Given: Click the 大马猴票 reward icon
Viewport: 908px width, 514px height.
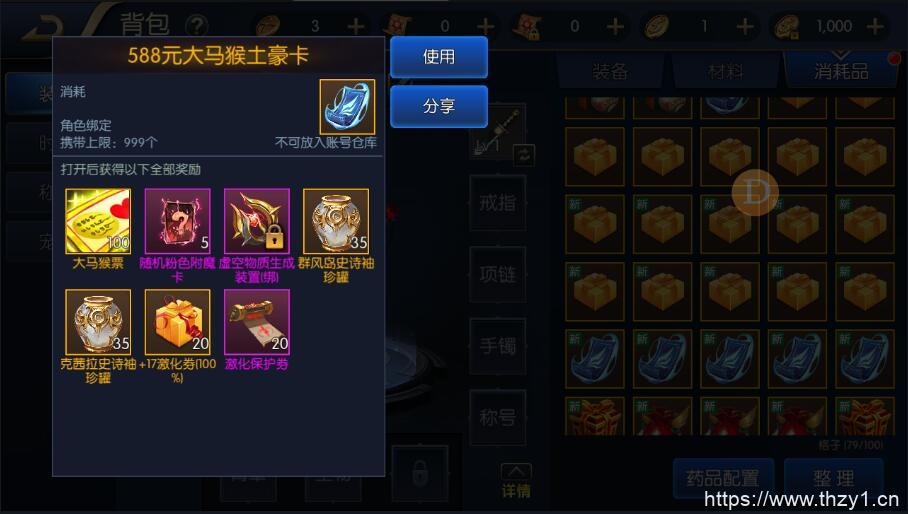Looking at the screenshot, I should click(98, 221).
